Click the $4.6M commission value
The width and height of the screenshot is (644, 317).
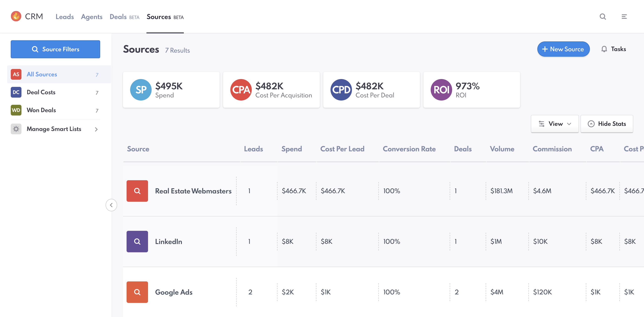click(x=542, y=191)
